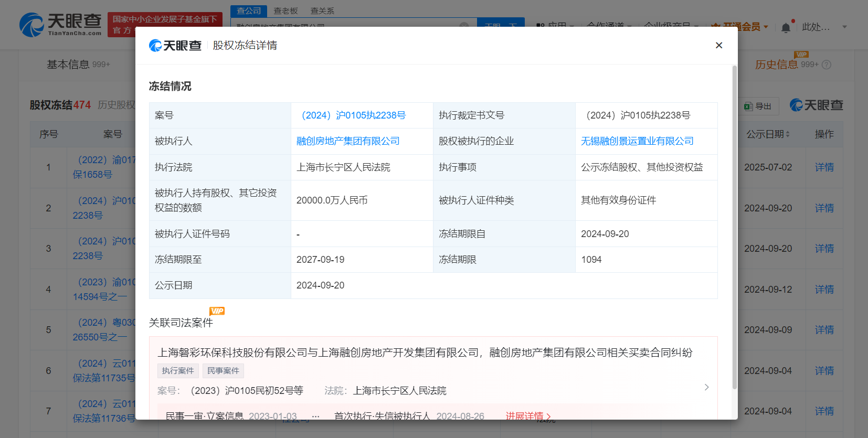The width and height of the screenshot is (868, 438).
Task: Open the notification bell
Action: point(786,27)
